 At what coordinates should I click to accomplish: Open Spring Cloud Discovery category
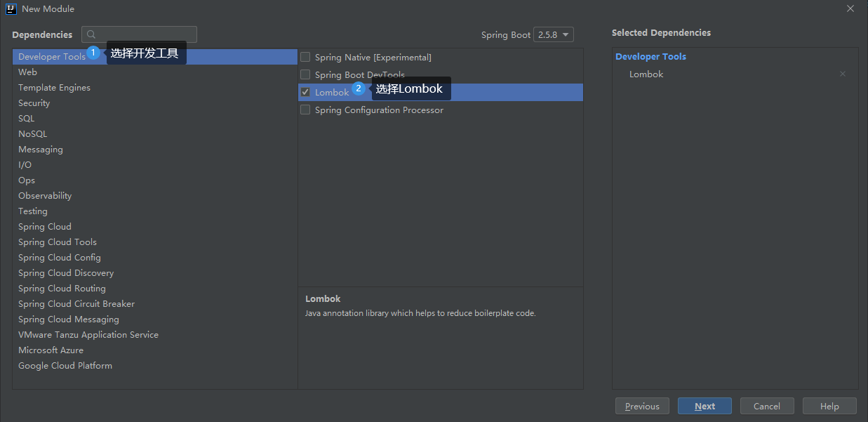pos(155,272)
